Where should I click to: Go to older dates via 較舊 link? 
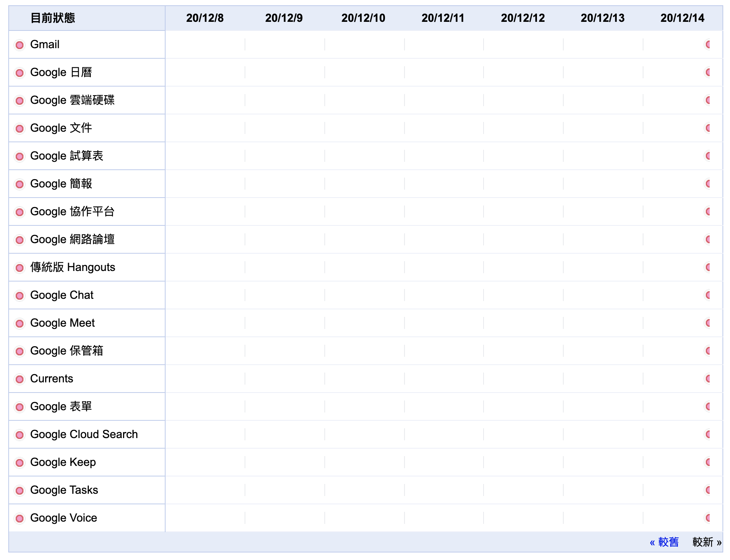(x=664, y=542)
